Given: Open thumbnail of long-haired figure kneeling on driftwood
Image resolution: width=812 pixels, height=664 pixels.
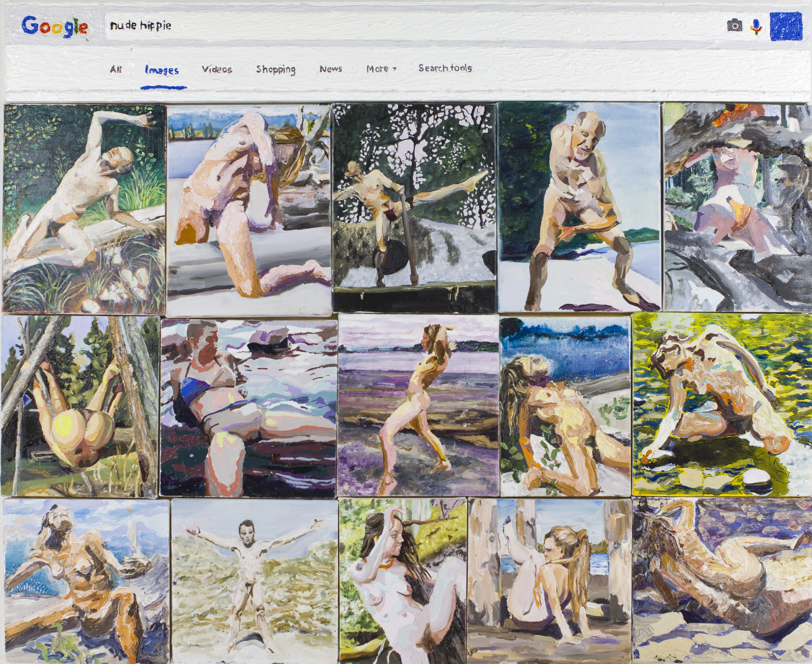Looking at the screenshot, I should pyautogui.click(x=249, y=210).
